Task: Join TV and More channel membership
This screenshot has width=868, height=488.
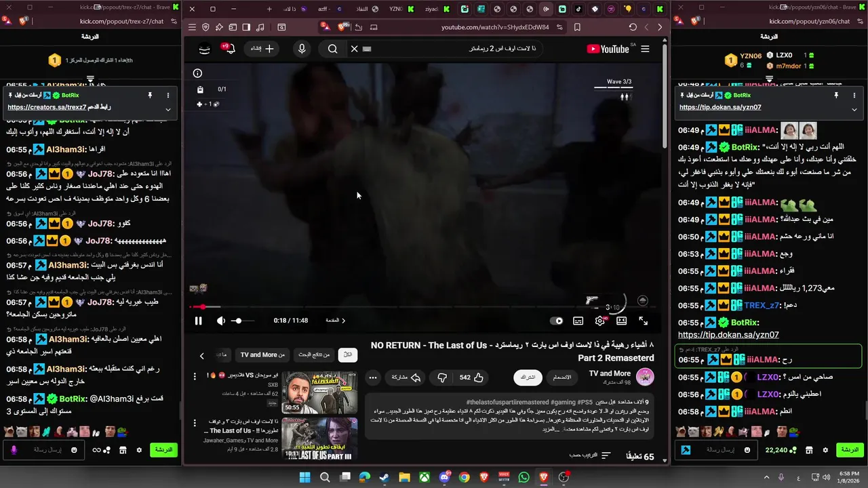Action: pyautogui.click(x=561, y=378)
